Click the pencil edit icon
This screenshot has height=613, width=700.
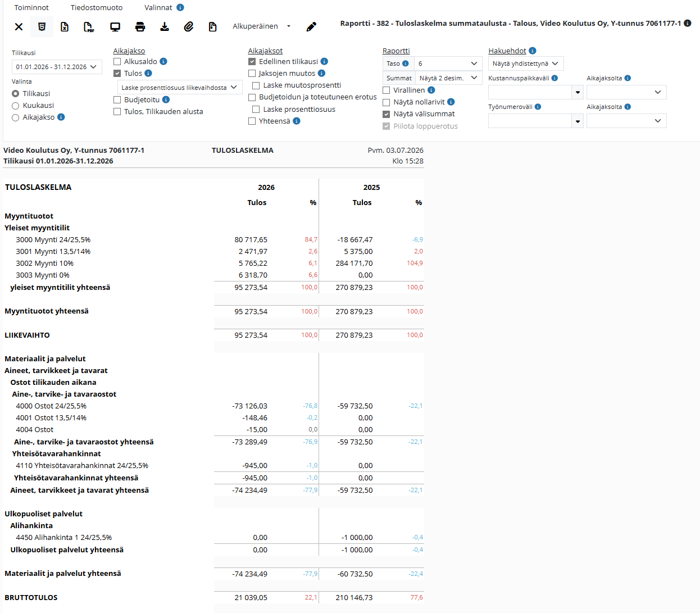pos(311,26)
